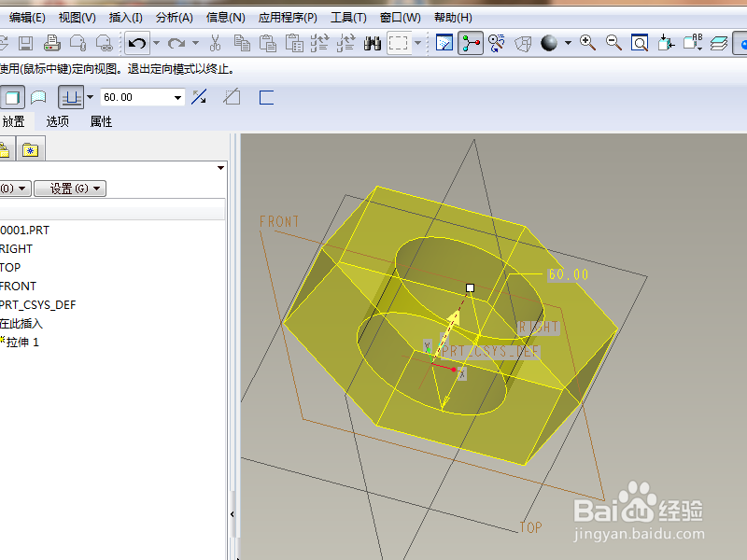Click the TOP plane label in viewport
747x560 pixels.
click(x=530, y=527)
